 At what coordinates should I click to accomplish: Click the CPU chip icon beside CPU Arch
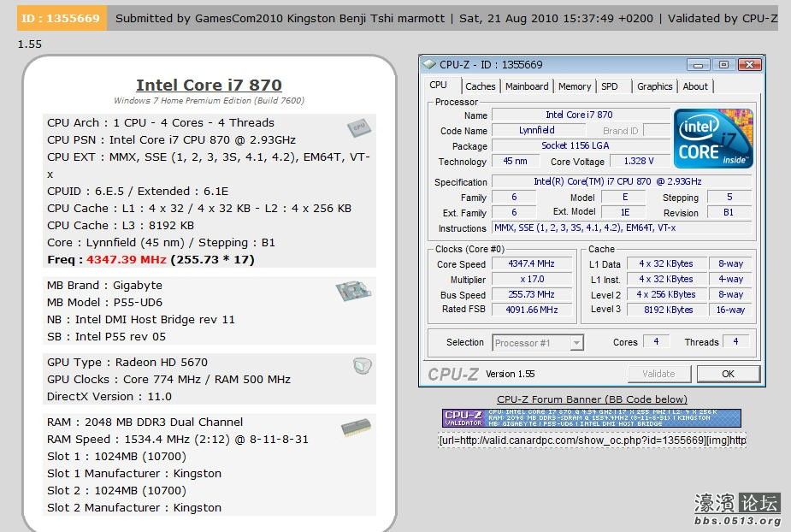point(358,127)
